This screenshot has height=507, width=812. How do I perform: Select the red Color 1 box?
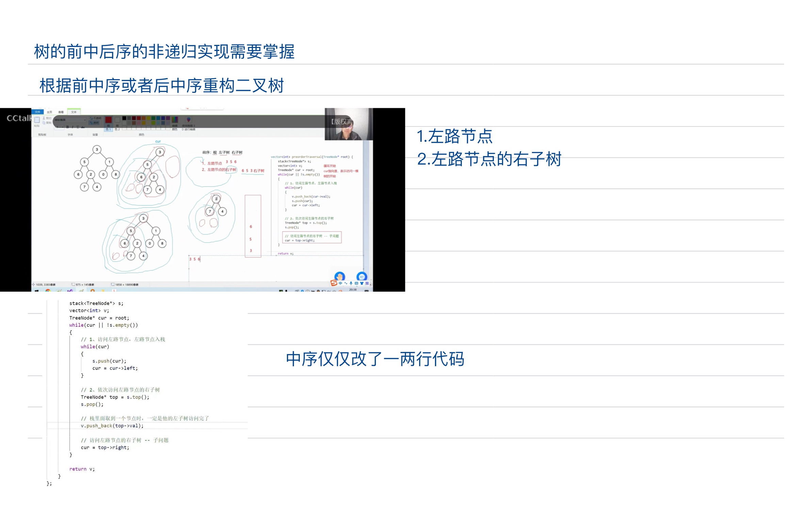click(x=108, y=120)
